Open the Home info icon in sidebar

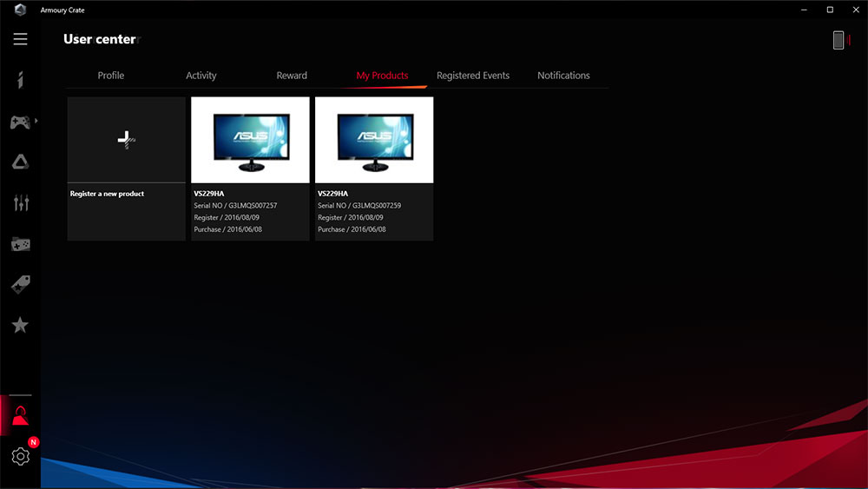point(21,80)
